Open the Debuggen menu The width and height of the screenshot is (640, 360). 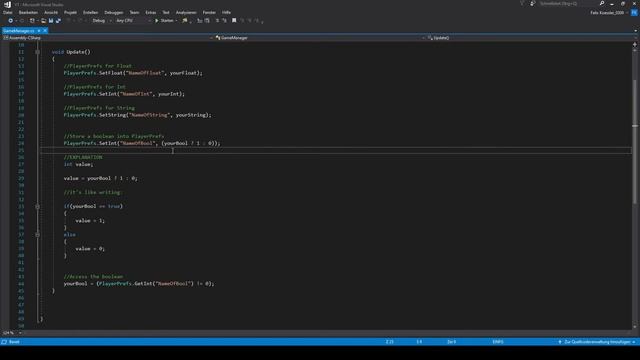coord(113,13)
